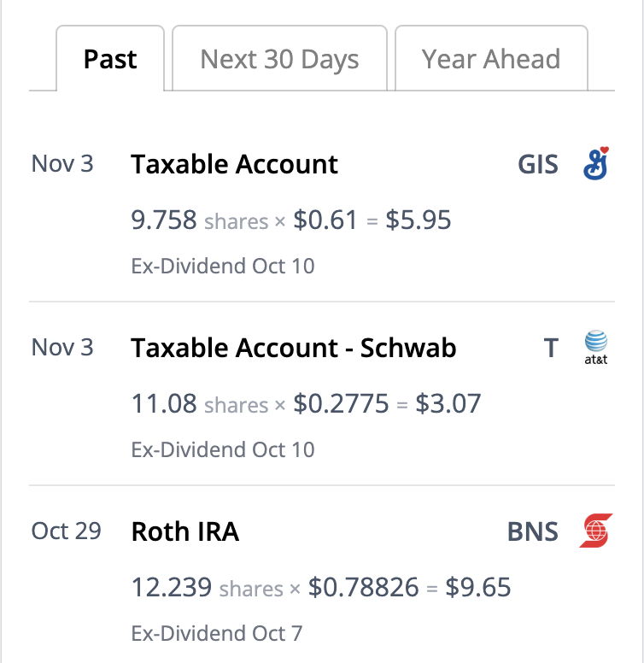Viewport: 644px width, 663px height.
Task: Select the Year Ahead tab
Action: point(491,60)
